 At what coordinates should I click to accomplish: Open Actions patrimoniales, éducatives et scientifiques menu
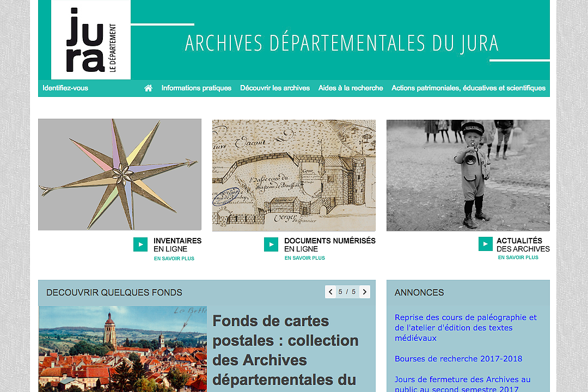pos(468,88)
